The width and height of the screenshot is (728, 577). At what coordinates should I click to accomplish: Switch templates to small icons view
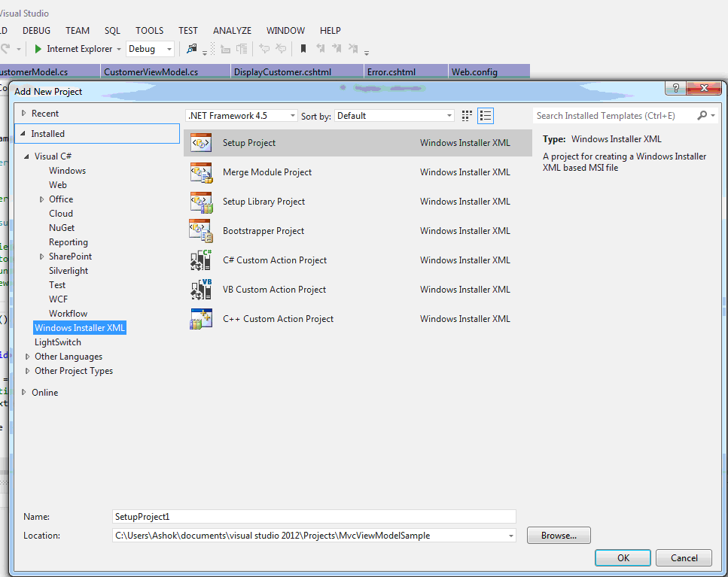(x=466, y=115)
